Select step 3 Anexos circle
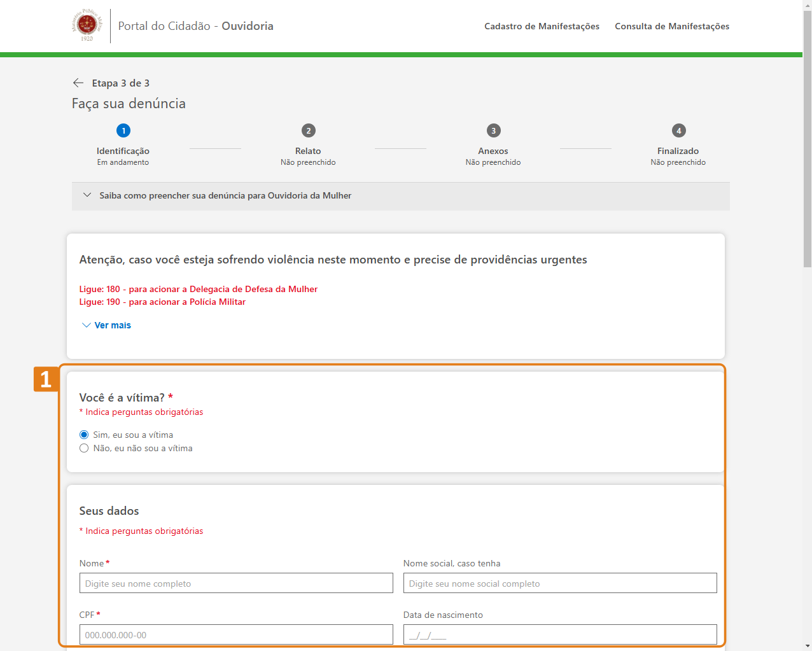This screenshot has height=651, width=812. 493,130
